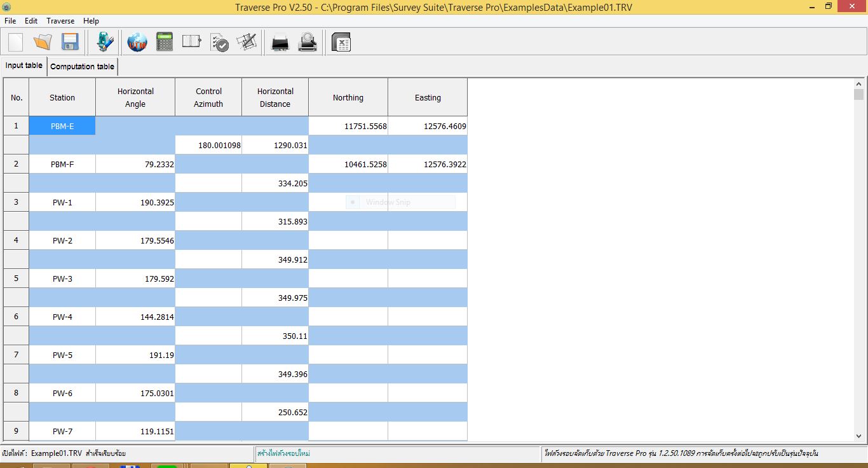Open the print preview tool

point(308,41)
